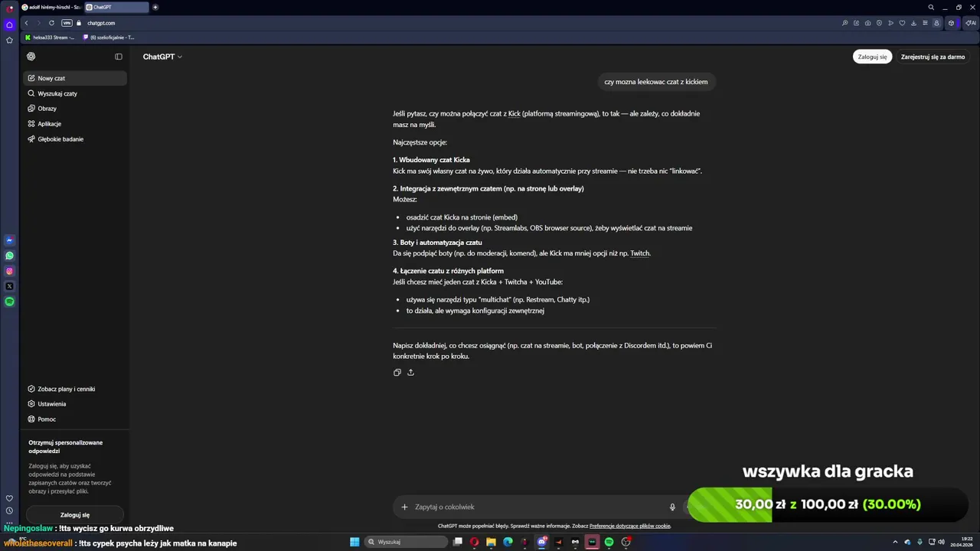Screen dimensions: 980x551
Task: Click the edit note icon in toolbar
Action: coord(857,23)
